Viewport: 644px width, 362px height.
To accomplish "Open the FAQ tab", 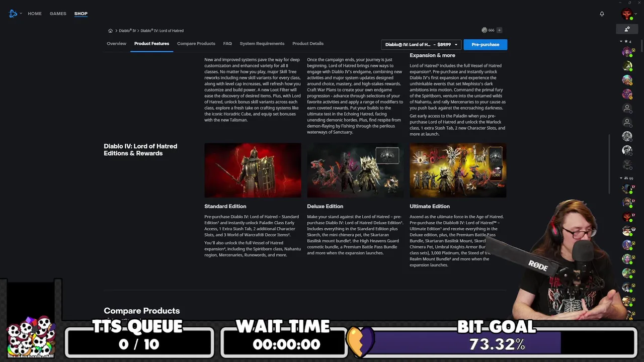I will click(x=227, y=44).
